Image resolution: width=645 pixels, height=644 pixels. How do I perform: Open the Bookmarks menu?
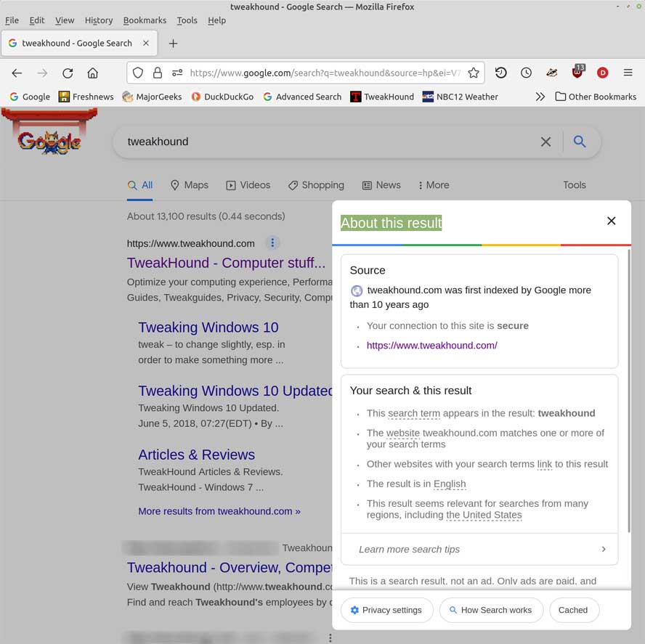pyautogui.click(x=145, y=20)
